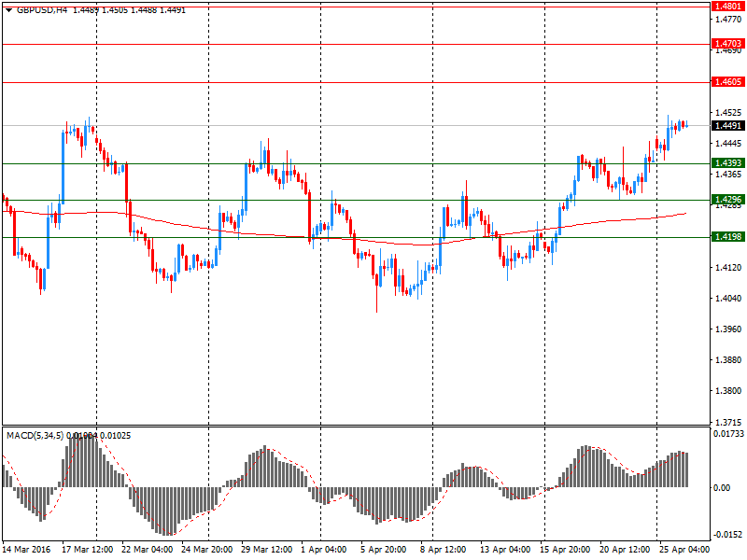Click the MACD zero level label 0.00
The image size is (747, 560).
[722, 487]
